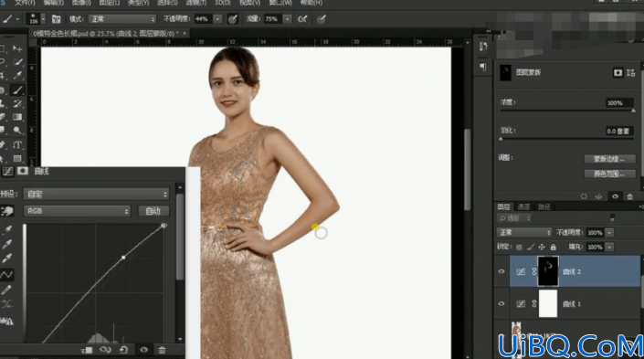Open the 选择(S) menu
The width and height of the screenshot is (644, 359).
tap(167, 3)
